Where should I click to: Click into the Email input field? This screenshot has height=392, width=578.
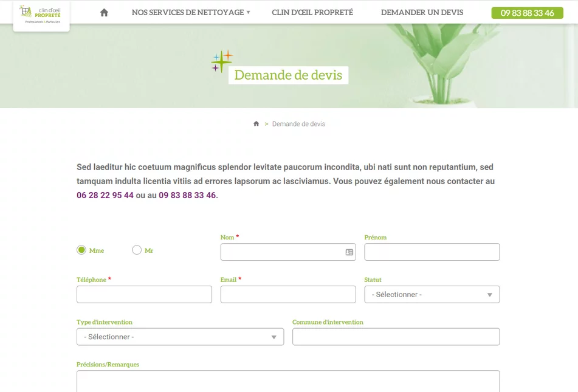point(287,295)
